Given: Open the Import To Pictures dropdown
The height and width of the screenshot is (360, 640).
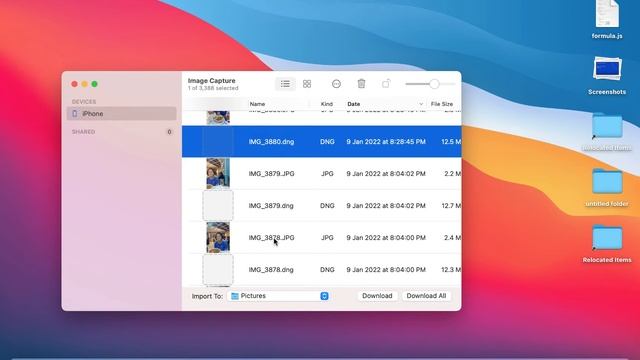Looking at the screenshot, I should coord(278,296).
